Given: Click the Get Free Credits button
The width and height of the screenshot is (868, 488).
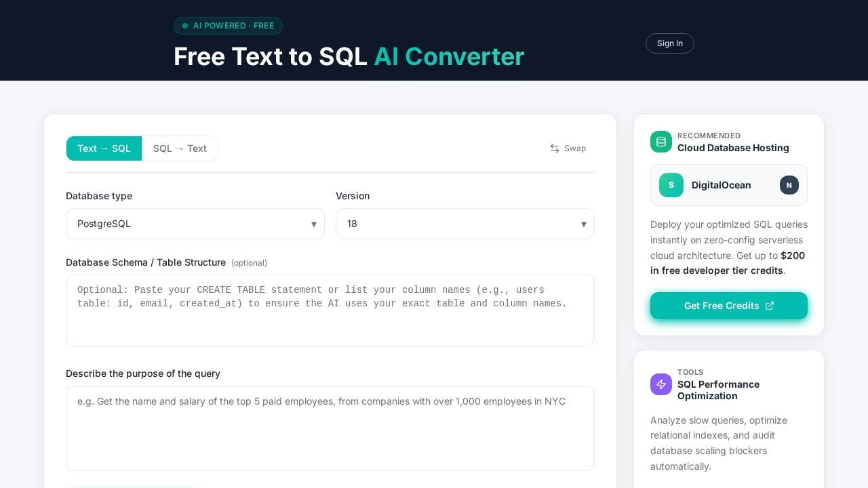Looking at the screenshot, I should pos(729,306).
